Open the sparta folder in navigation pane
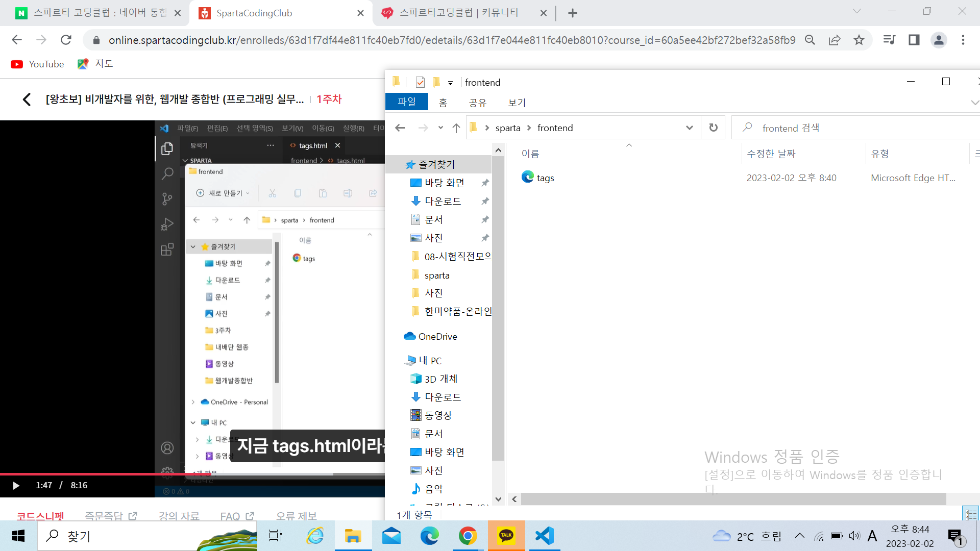Viewport: 980px width, 551px height. pos(437,275)
